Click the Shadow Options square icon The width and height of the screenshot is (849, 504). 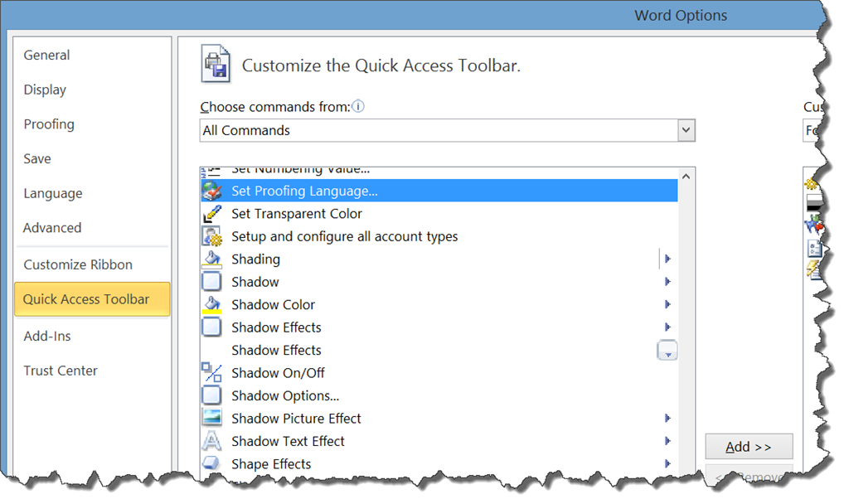211,395
